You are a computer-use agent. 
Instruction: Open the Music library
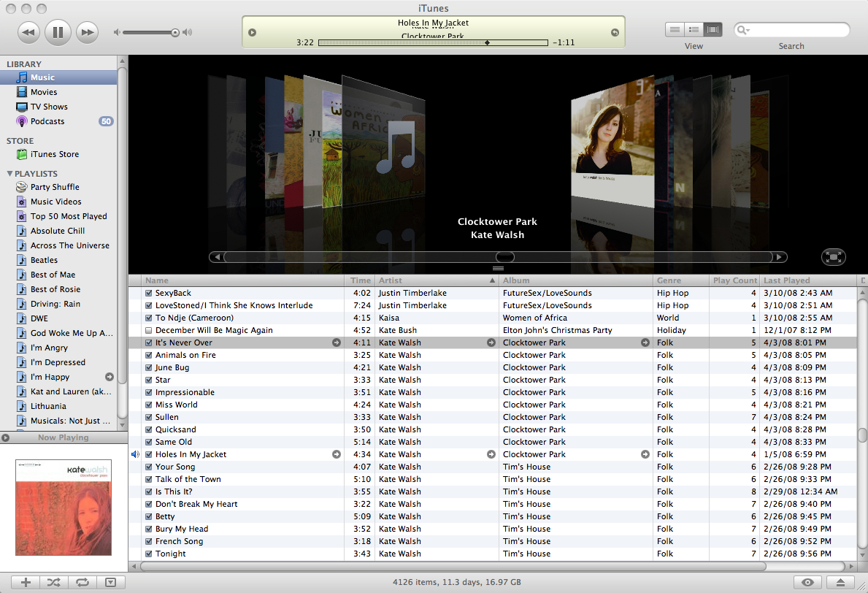pyautogui.click(x=58, y=77)
